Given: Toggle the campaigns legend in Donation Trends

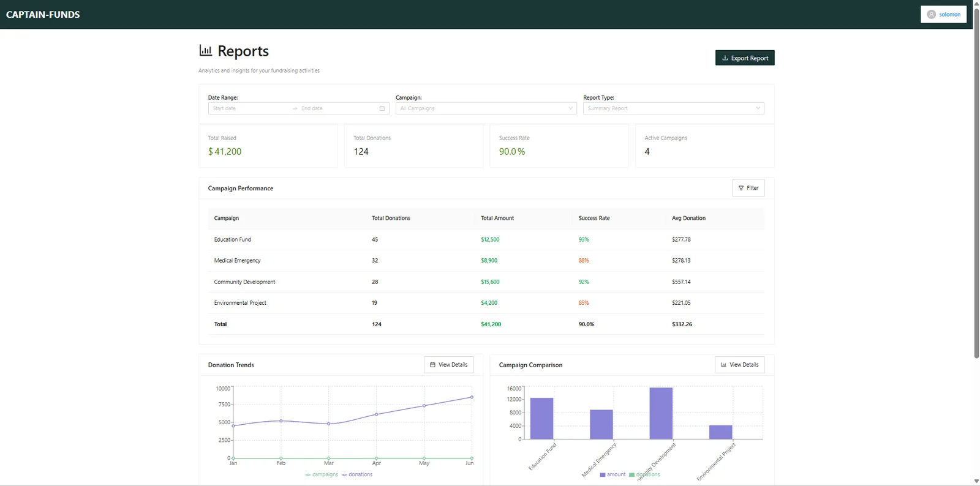Looking at the screenshot, I should tap(322, 474).
